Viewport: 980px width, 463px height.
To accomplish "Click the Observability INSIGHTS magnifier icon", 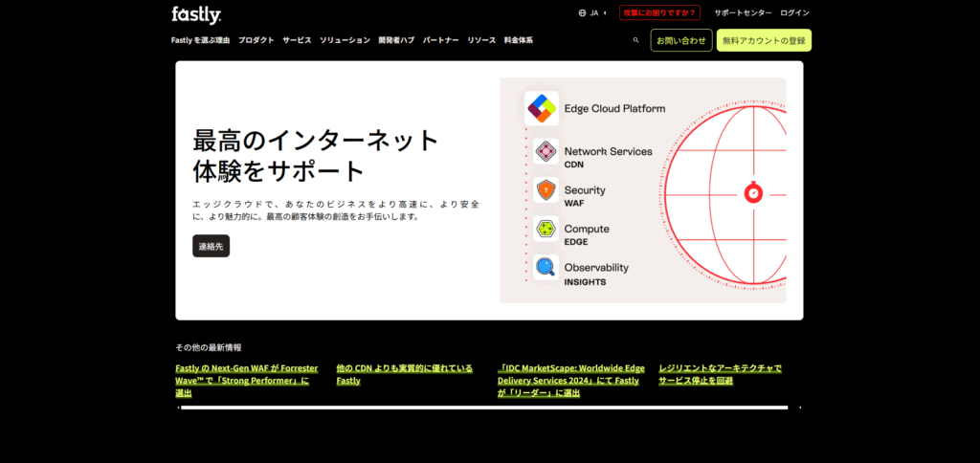I will 546,268.
